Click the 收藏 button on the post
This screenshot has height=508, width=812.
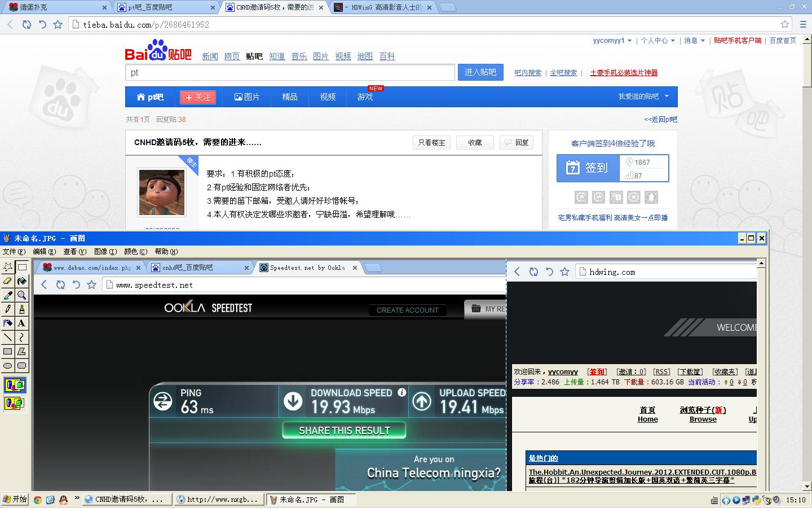475,143
